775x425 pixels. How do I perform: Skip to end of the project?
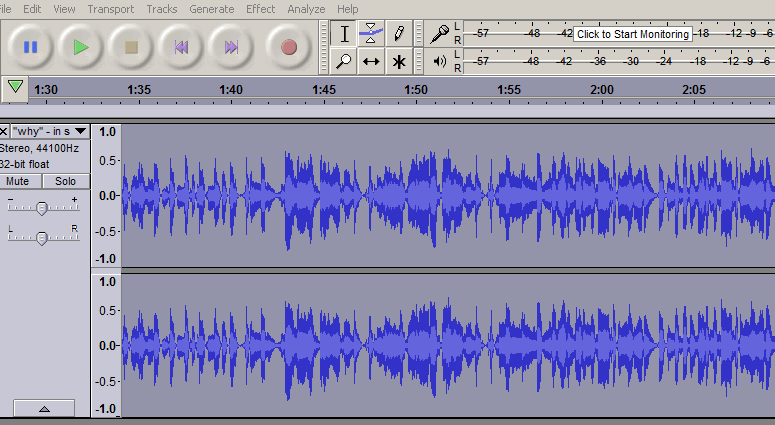[x=231, y=47]
